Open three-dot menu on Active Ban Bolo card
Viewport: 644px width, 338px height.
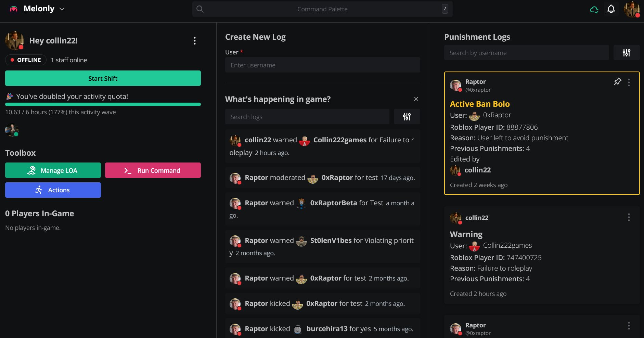(x=629, y=82)
